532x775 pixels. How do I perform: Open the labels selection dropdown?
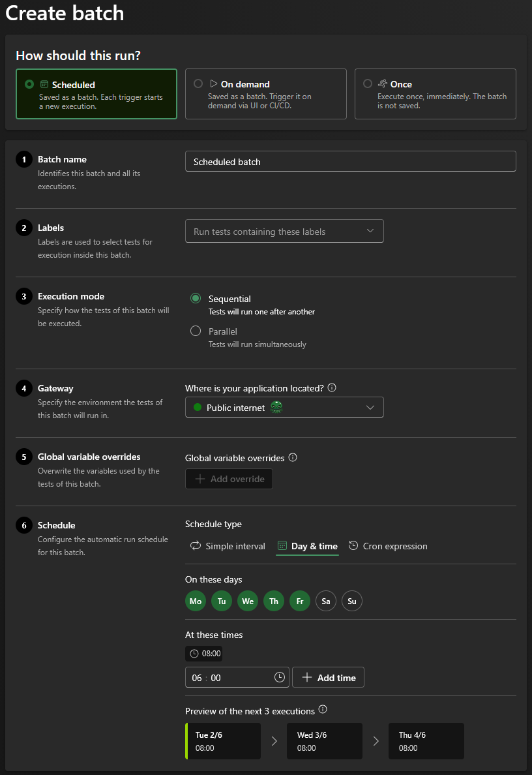(x=284, y=232)
